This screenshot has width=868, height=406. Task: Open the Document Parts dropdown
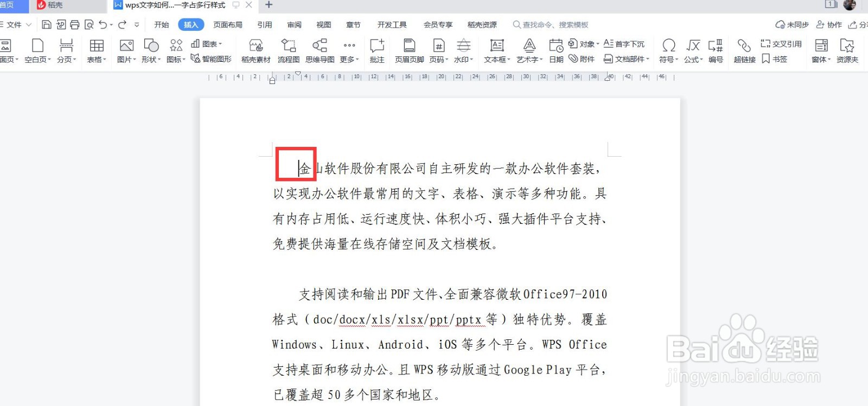[x=627, y=59]
